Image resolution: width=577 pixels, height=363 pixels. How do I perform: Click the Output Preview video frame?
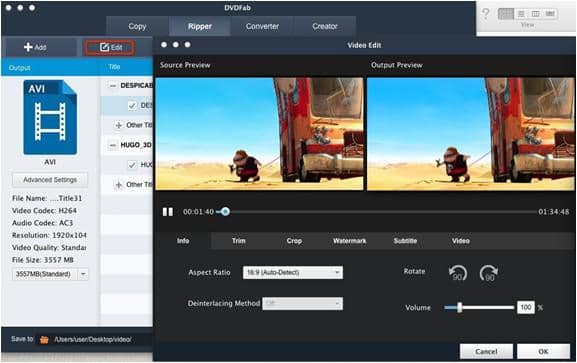pyautogui.click(x=471, y=134)
